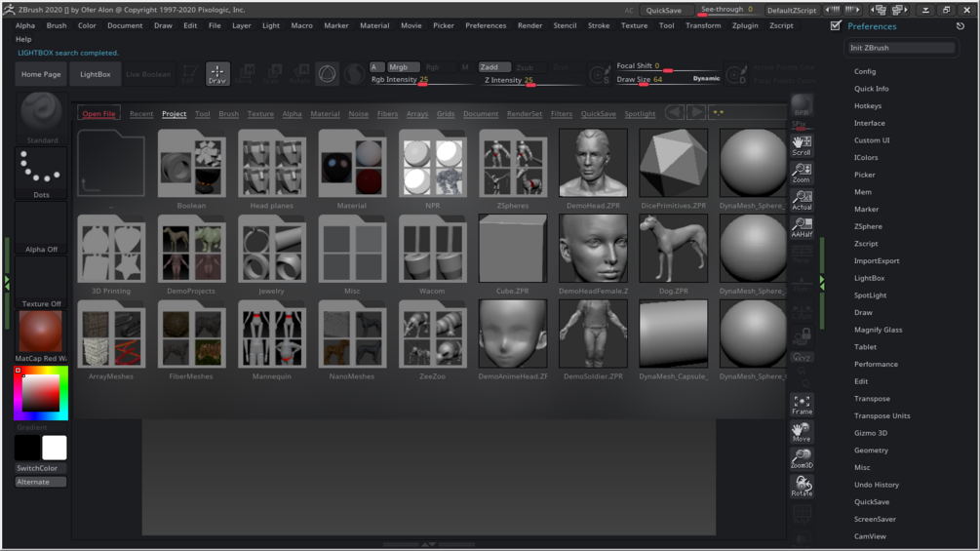Toggle the A channel button
Screen dimensions: 980x551
(x=376, y=67)
